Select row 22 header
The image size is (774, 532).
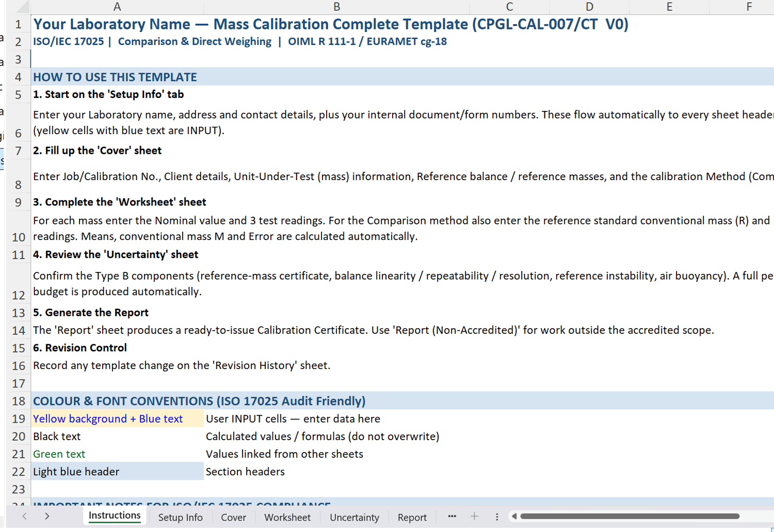point(19,472)
